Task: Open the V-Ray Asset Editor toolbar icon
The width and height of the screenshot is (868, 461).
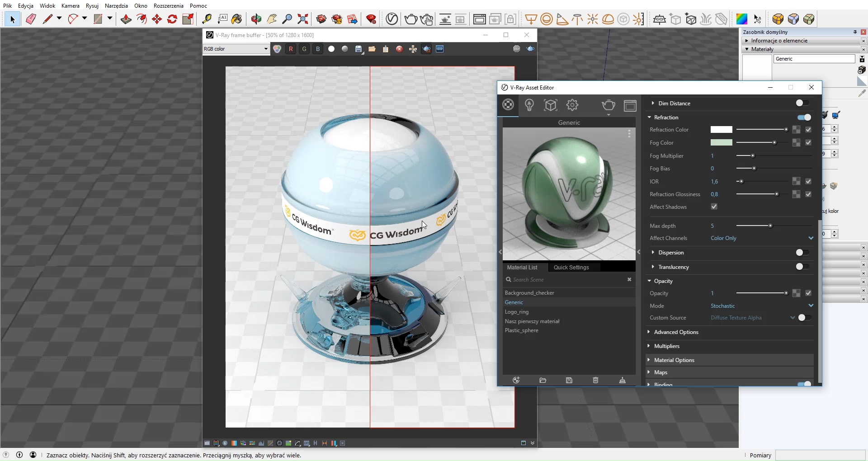Action: pos(392,19)
